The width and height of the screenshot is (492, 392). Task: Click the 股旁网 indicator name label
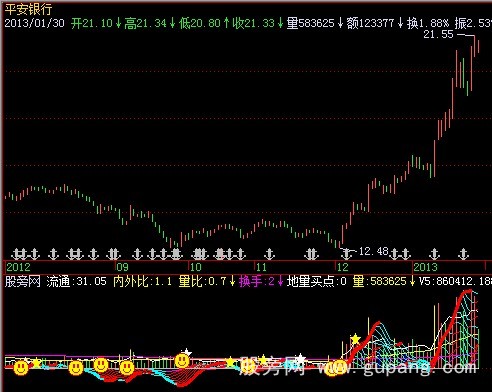coord(23,281)
